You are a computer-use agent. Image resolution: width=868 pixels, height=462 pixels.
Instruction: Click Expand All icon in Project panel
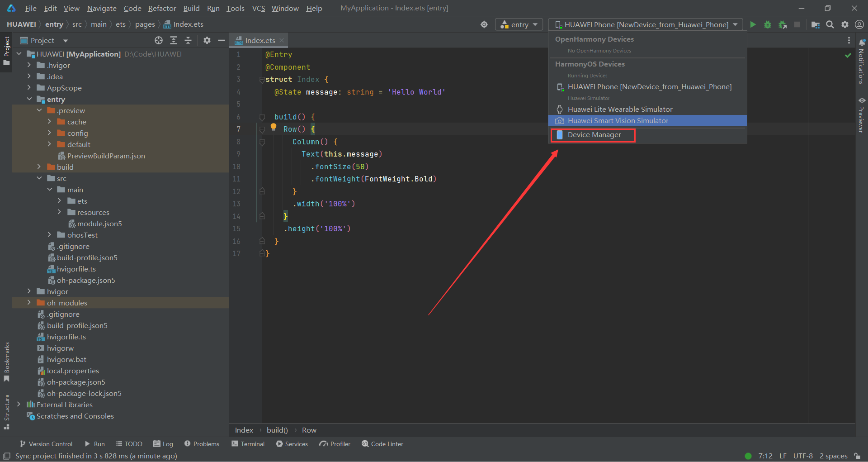(x=174, y=40)
